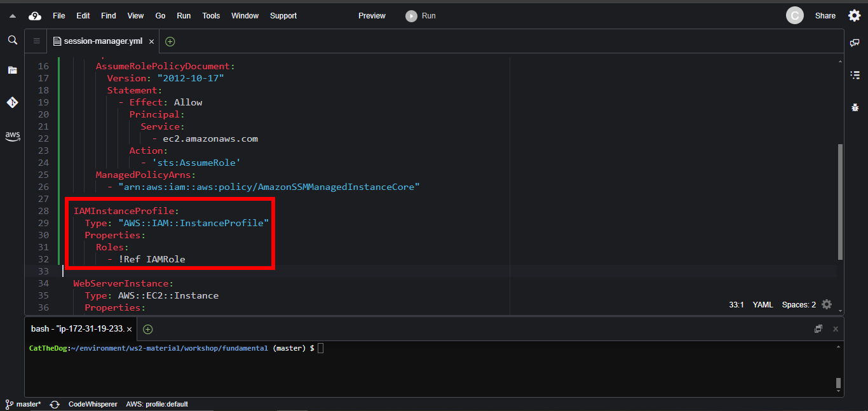
Task: Add a new editor tab with plus icon
Action: coord(170,41)
